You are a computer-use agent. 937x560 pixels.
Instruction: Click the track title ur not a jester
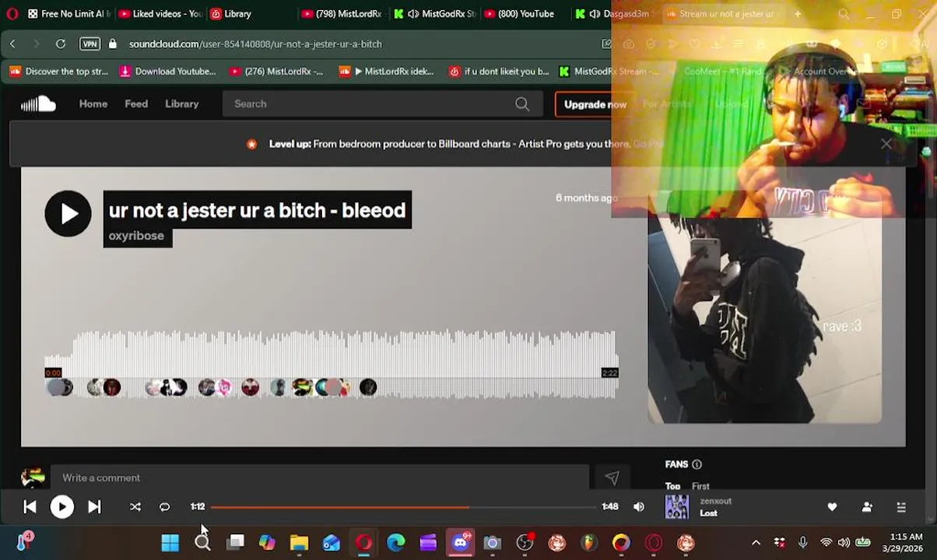click(258, 210)
